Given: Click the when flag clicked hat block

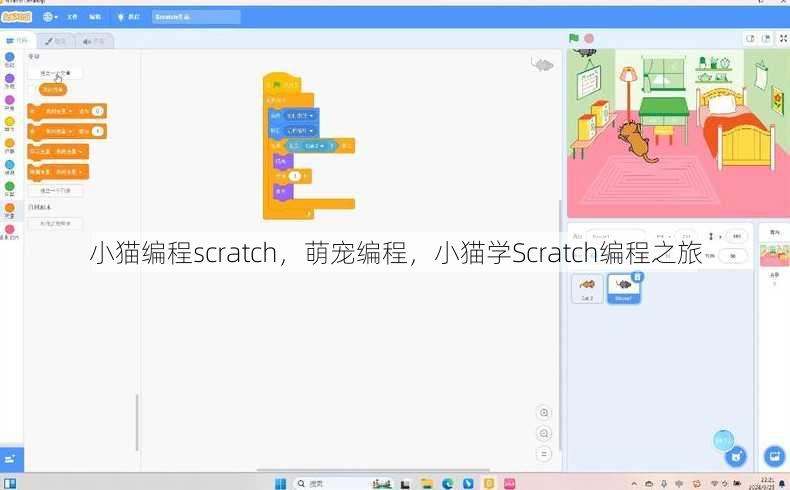Looking at the screenshot, I should click(282, 84).
